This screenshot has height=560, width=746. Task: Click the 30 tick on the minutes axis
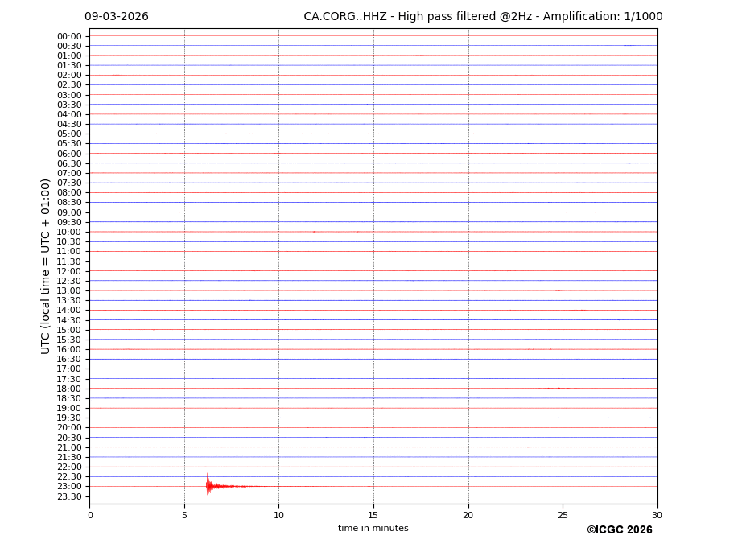click(x=657, y=515)
